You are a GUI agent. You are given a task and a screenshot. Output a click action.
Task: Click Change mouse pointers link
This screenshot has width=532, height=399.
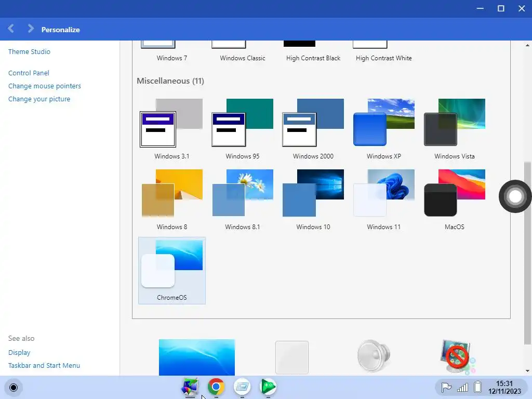(45, 86)
